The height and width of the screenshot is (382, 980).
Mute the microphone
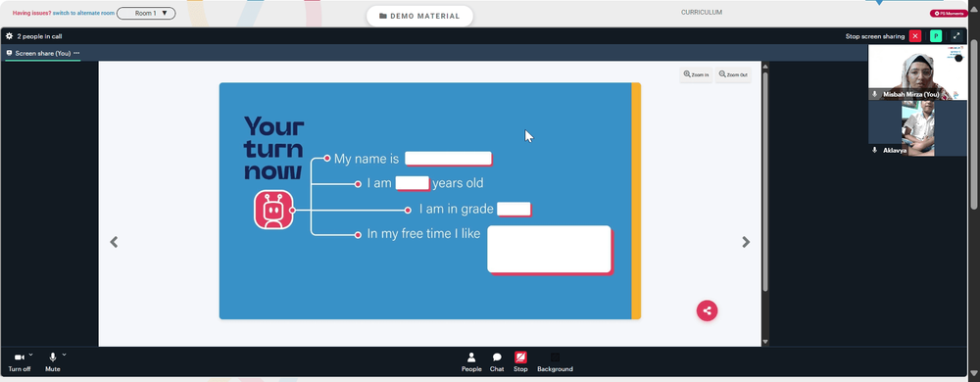click(x=53, y=361)
